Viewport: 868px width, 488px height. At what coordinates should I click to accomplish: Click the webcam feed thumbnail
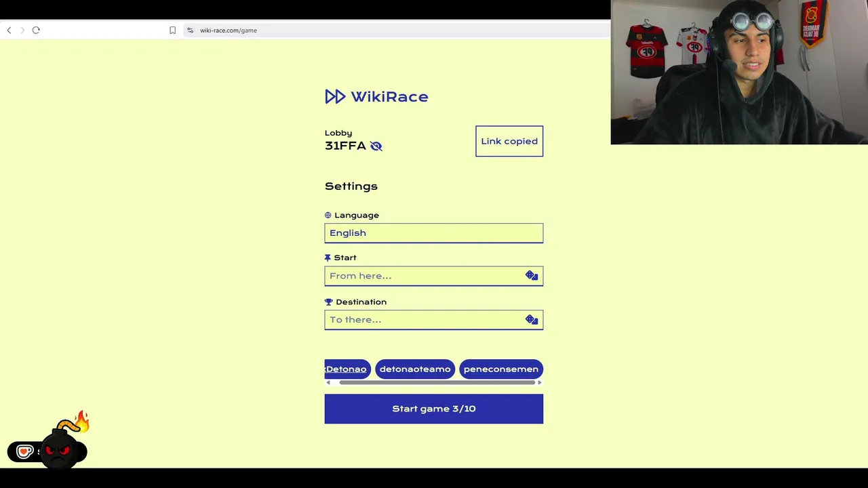click(x=739, y=72)
